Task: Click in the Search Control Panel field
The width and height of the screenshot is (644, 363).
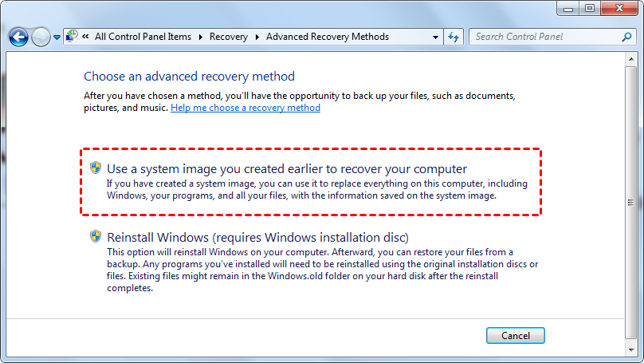Action: 542,37
